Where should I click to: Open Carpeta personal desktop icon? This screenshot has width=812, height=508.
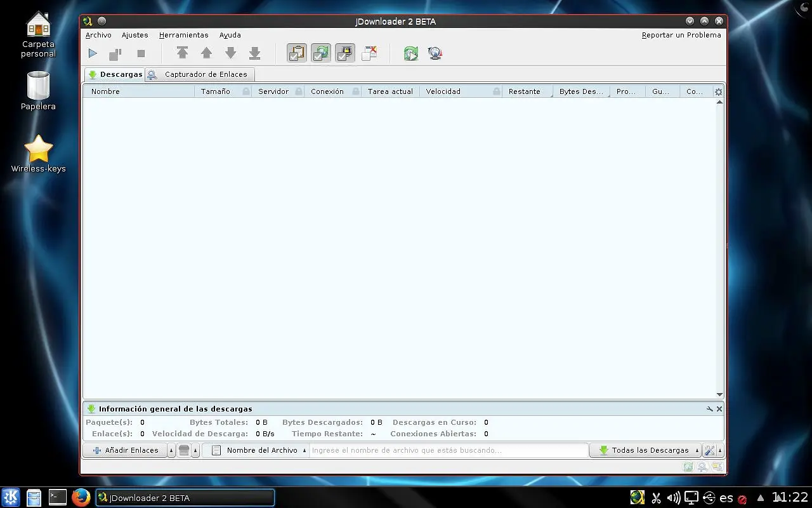point(38,34)
